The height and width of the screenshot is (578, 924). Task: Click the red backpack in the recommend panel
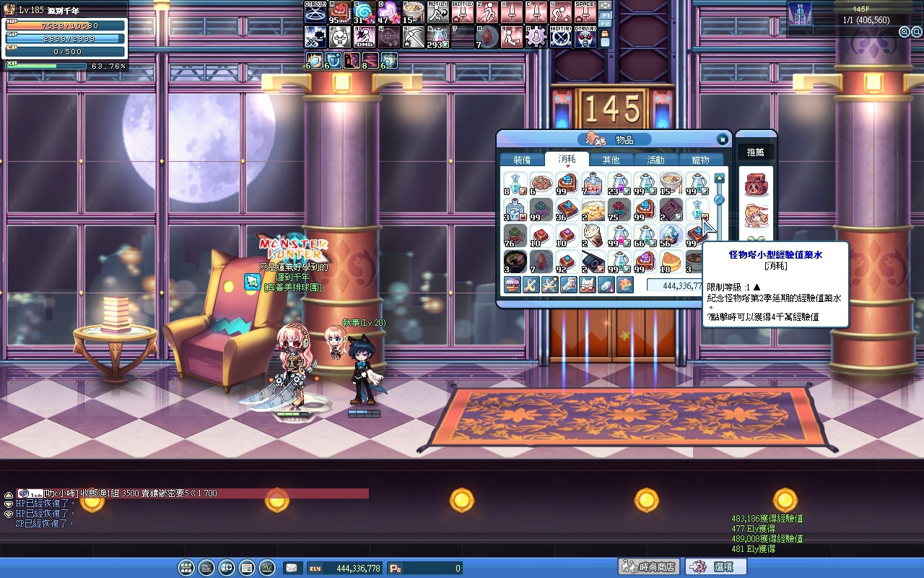click(x=756, y=184)
